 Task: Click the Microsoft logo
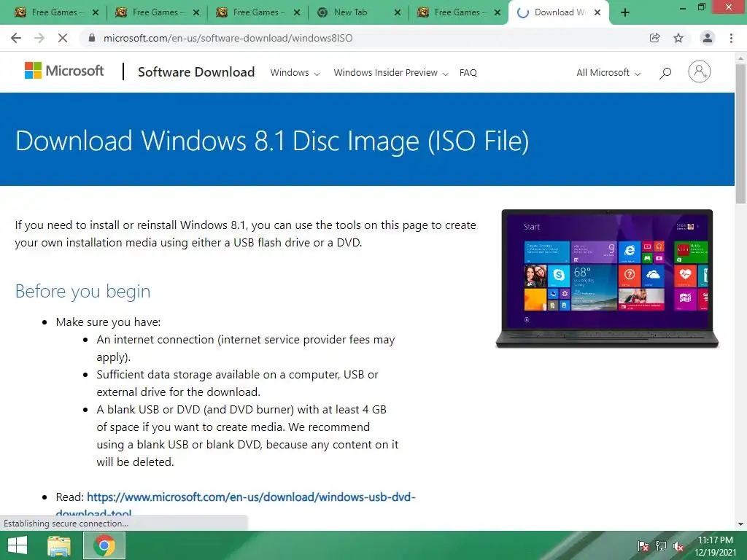coord(64,71)
